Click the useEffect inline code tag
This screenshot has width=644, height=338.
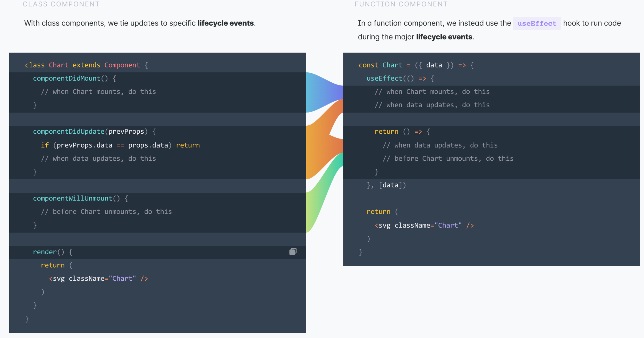tap(537, 23)
